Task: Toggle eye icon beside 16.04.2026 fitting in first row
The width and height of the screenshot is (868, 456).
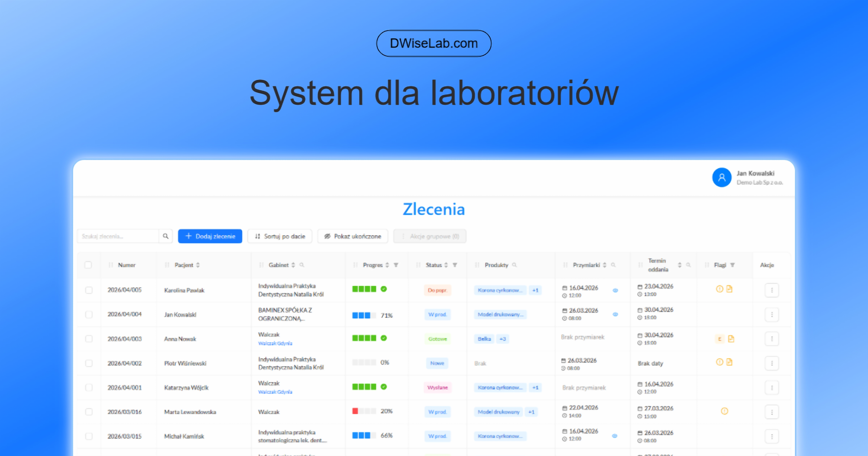Action: pos(615,290)
